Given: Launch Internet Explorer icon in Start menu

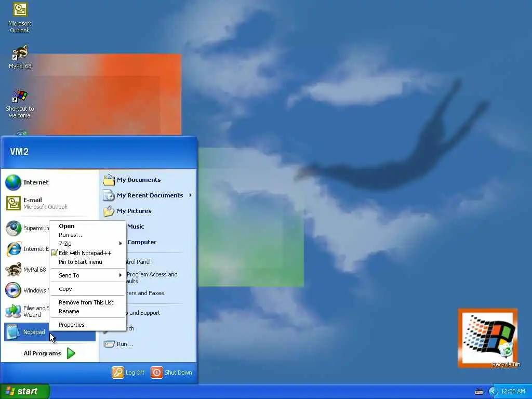Looking at the screenshot, I should pos(14,249).
